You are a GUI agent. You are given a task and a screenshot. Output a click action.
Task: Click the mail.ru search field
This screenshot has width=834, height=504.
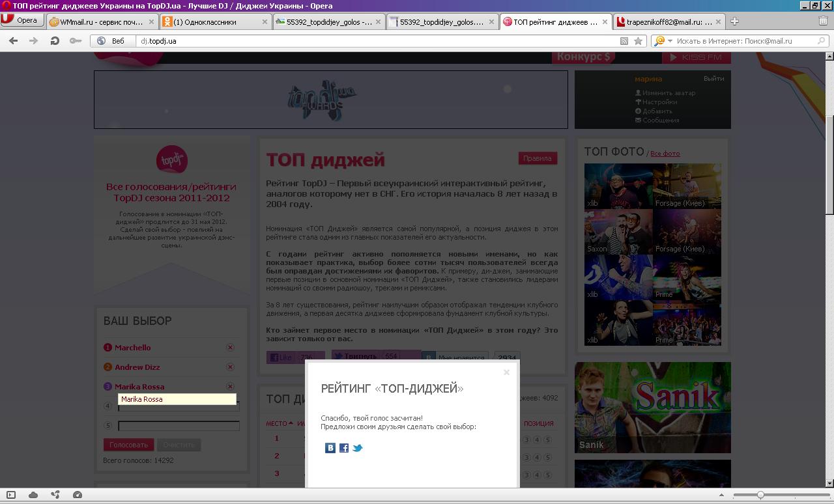click(x=745, y=40)
